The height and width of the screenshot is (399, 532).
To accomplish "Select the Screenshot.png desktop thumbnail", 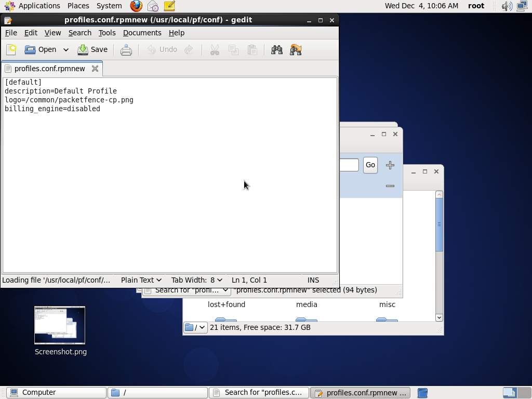I will [60, 325].
